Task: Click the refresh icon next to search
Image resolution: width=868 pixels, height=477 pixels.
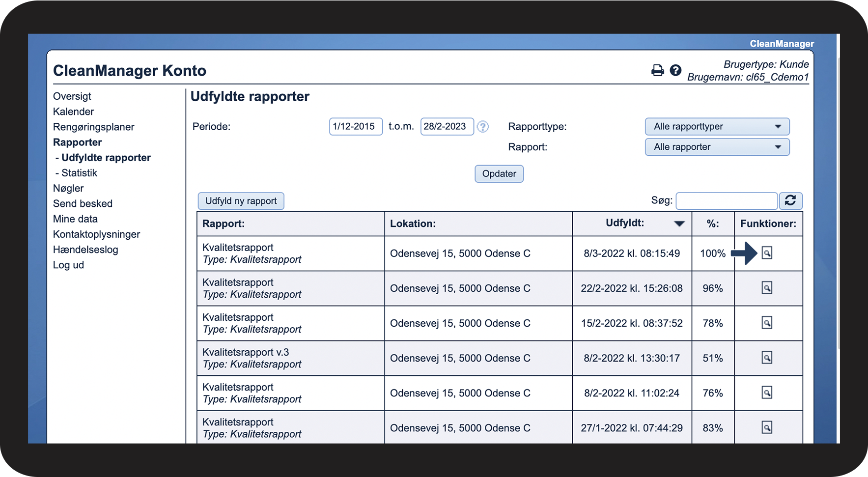Action: pyautogui.click(x=790, y=200)
